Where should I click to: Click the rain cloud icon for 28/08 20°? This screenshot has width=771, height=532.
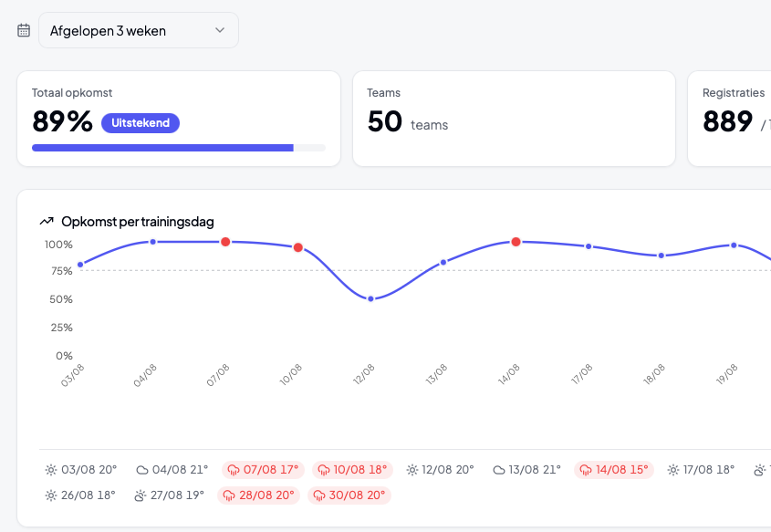coord(229,495)
